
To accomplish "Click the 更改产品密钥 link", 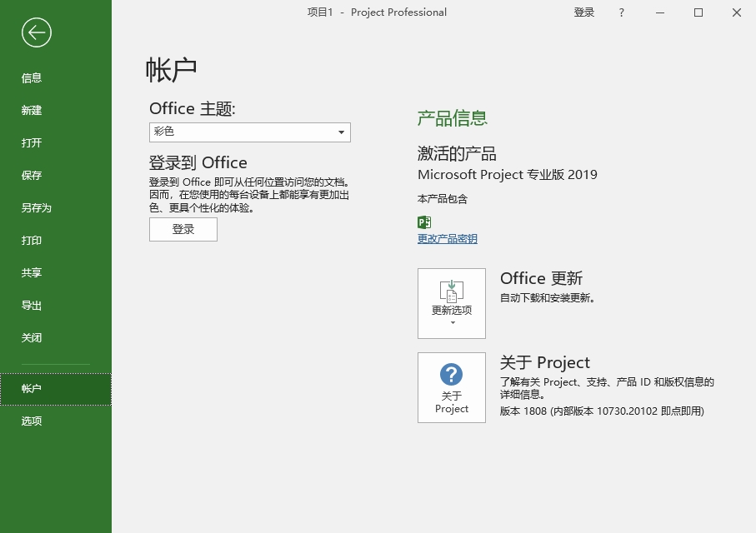I will click(448, 239).
